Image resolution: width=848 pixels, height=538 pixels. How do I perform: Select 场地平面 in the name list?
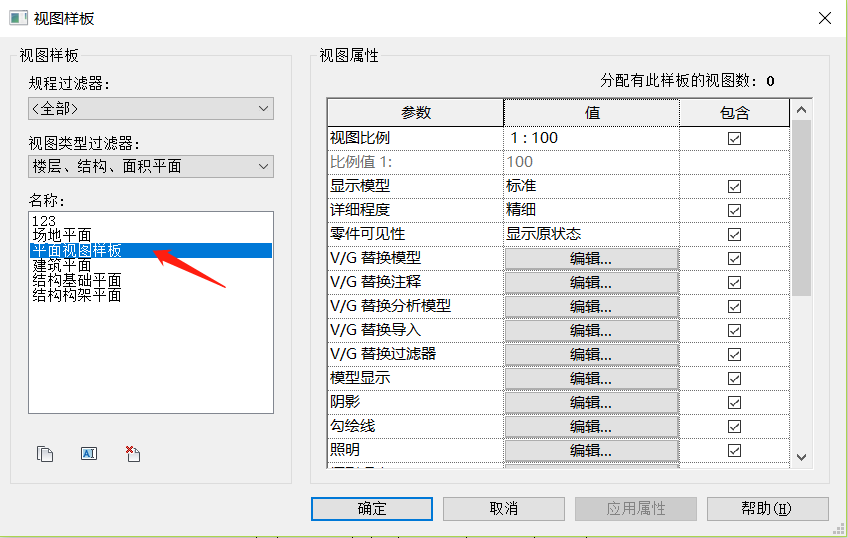tap(62, 236)
